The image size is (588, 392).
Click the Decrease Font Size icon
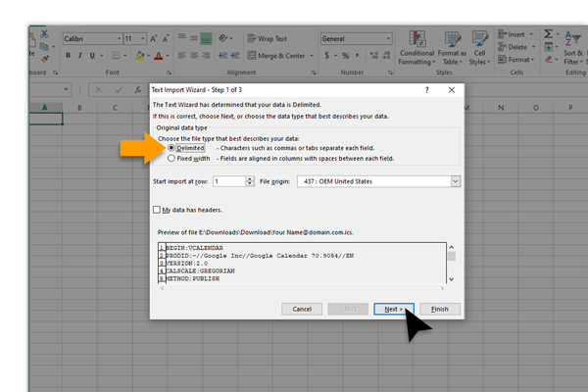166,38
